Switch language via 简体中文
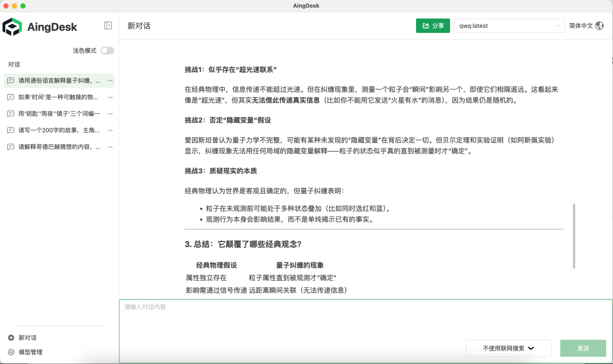This screenshot has height=364, width=613. pyautogui.click(x=581, y=26)
